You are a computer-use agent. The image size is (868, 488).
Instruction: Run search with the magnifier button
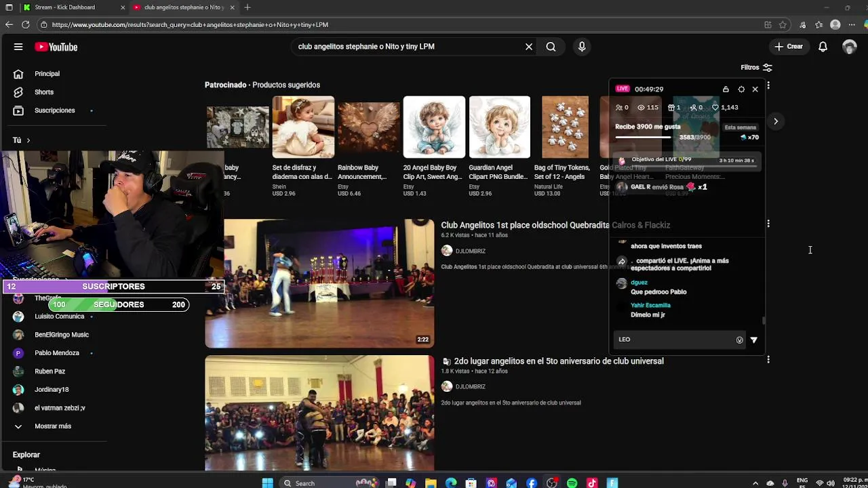551,47
